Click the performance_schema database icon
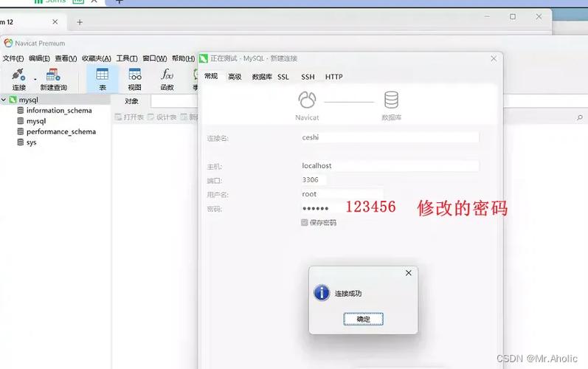The height and width of the screenshot is (369, 588). tap(21, 131)
